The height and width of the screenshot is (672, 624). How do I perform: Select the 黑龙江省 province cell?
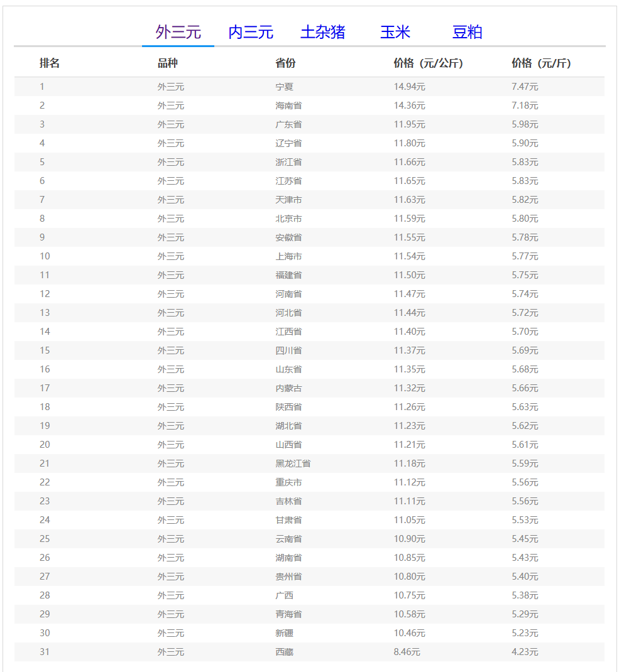(293, 463)
